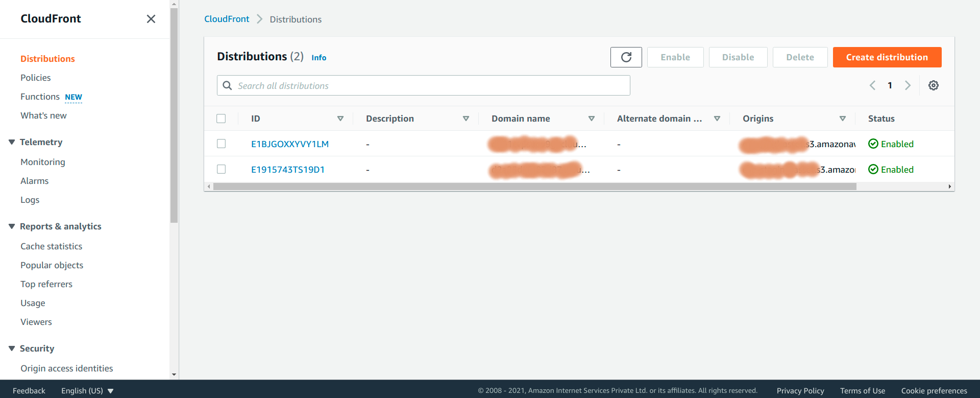Click the Delete button
This screenshot has width=980, height=398.
coord(800,57)
